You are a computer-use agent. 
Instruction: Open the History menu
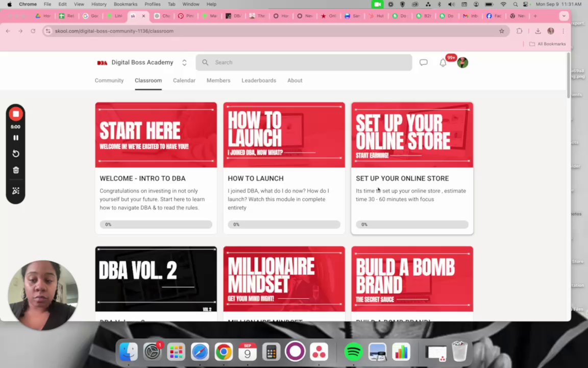click(99, 4)
